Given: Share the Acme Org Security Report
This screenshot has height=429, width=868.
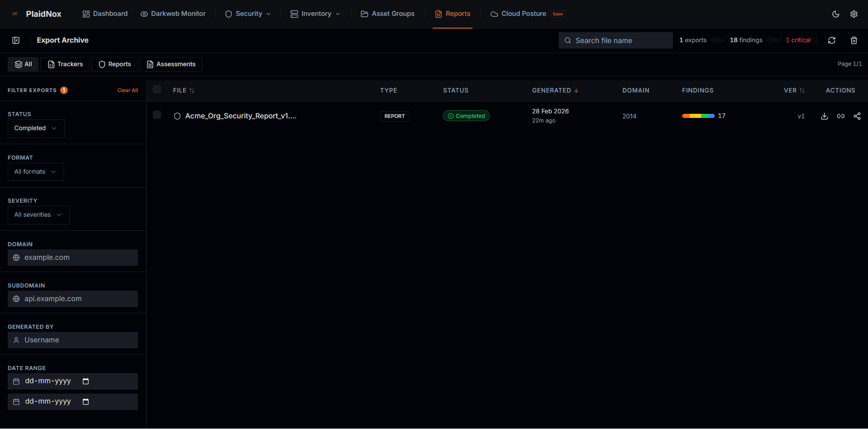Looking at the screenshot, I should click(857, 116).
